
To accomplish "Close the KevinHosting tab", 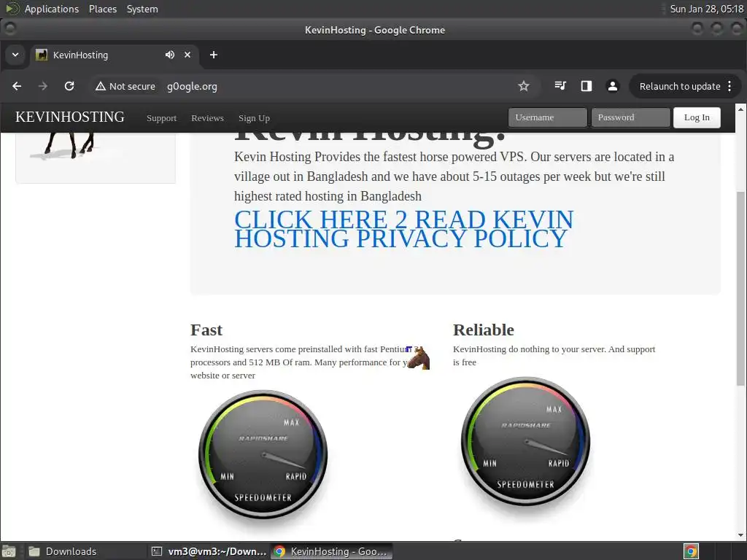I will pos(187,55).
